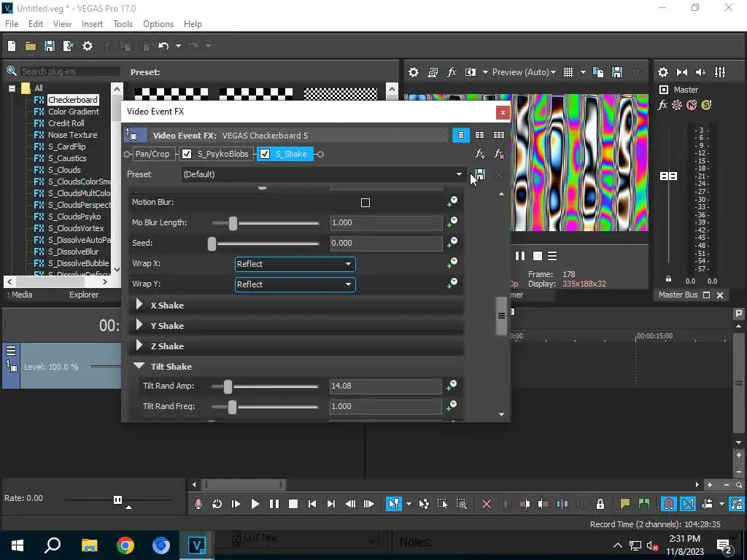The height and width of the screenshot is (560, 747).
Task: Animate the Seed parameter
Action: point(452,242)
